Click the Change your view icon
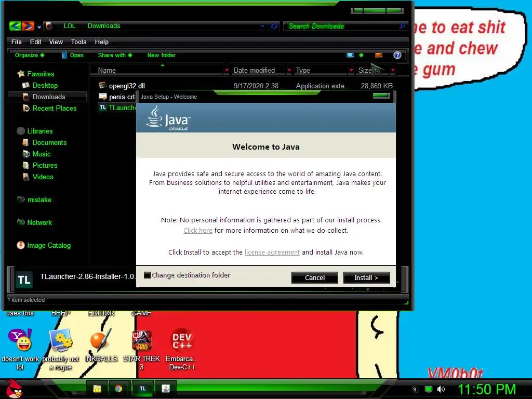532x399 pixels. point(350,55)
